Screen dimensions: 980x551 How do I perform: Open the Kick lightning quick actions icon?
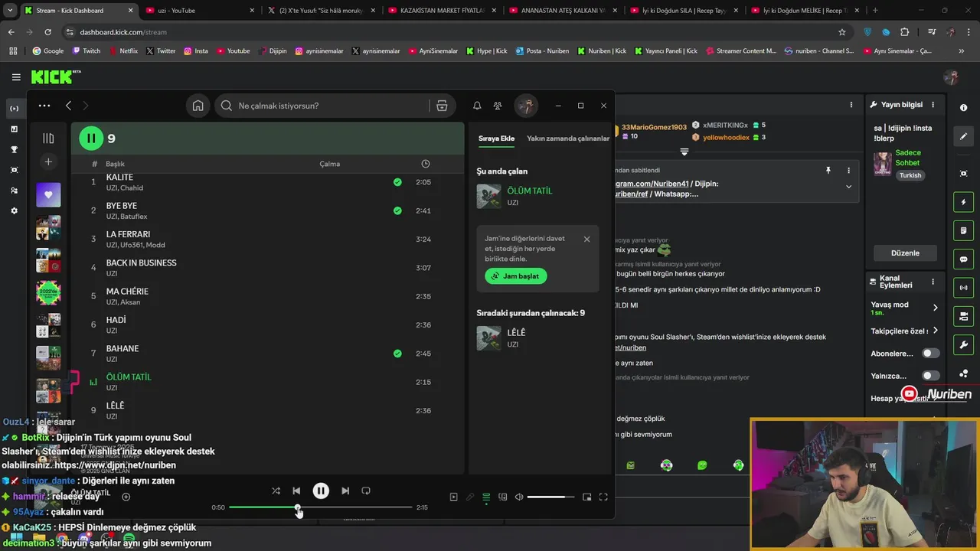click(963, 202)
